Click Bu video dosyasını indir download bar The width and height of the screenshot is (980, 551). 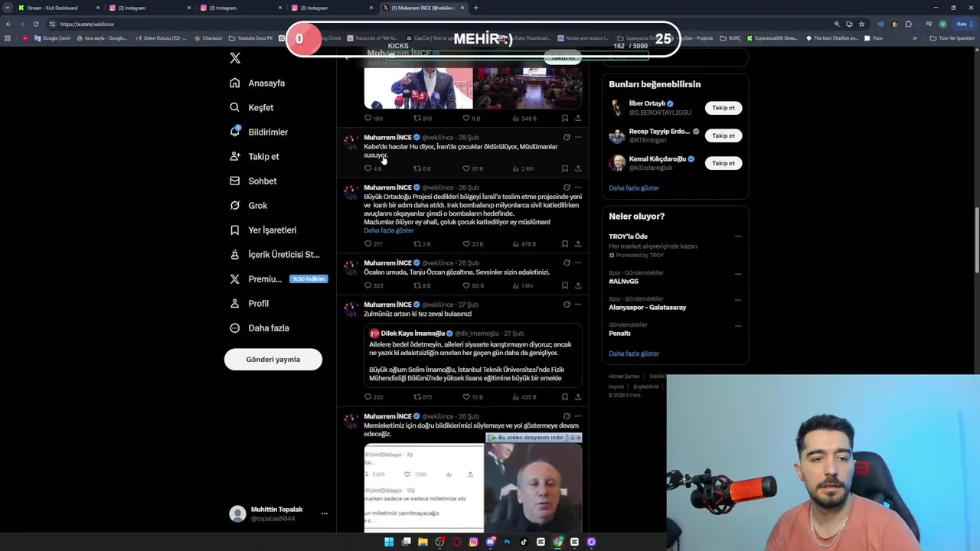(x=528, y=437)
